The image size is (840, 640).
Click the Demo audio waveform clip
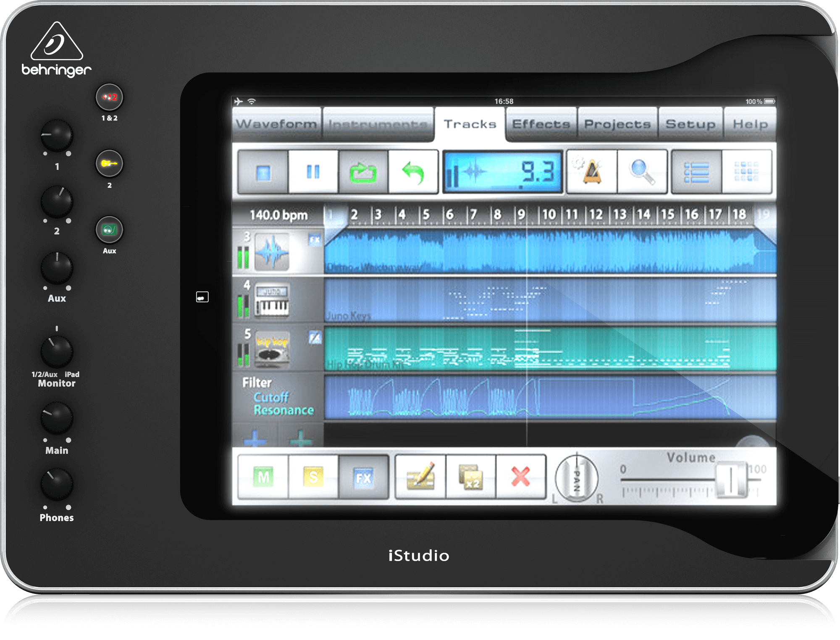pos(550,252)
